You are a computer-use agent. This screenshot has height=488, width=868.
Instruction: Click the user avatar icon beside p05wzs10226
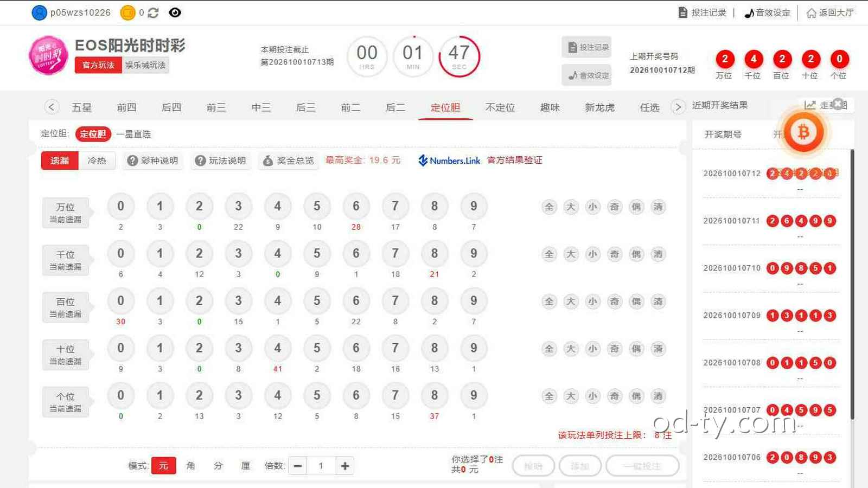click(x=40, y=12)
